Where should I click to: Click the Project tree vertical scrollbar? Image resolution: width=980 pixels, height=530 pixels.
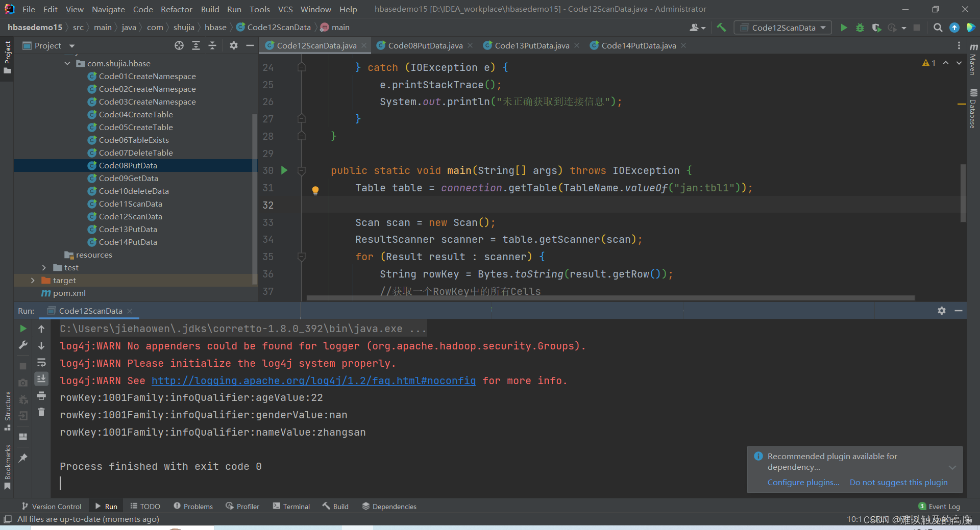click(255, 199)
